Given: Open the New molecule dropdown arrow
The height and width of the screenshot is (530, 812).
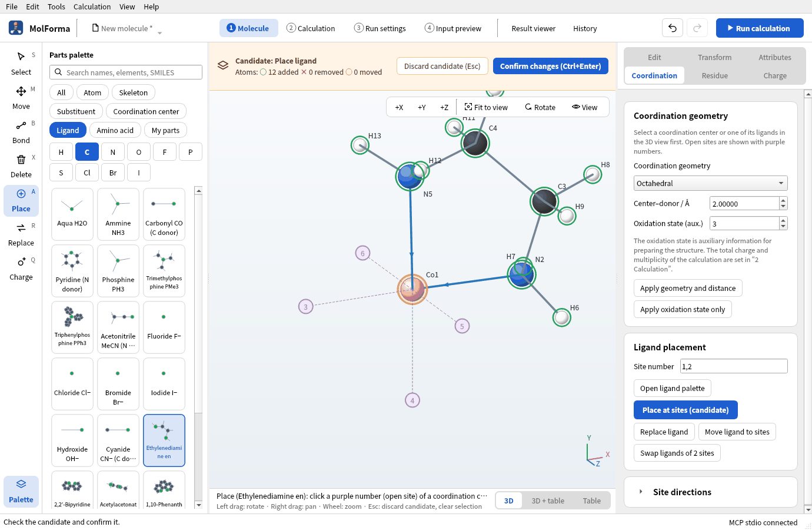Looking at the screenshot, I should (x=159, y=33).
